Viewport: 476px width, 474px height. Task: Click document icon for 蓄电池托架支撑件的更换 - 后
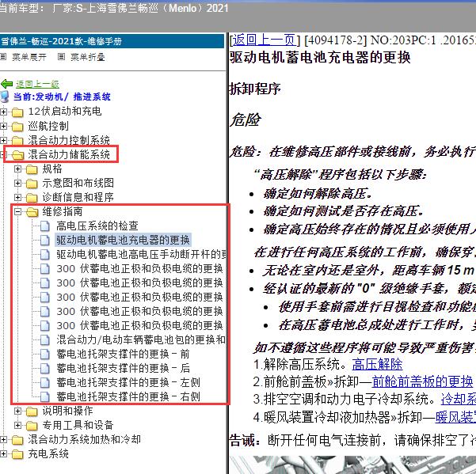click(x=45, y=369)
